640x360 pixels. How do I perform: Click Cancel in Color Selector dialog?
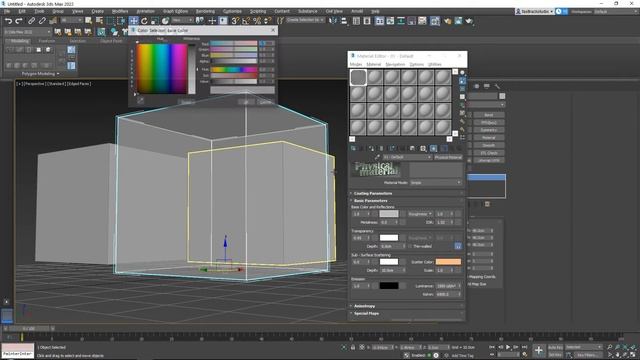[x=265, y=102]
